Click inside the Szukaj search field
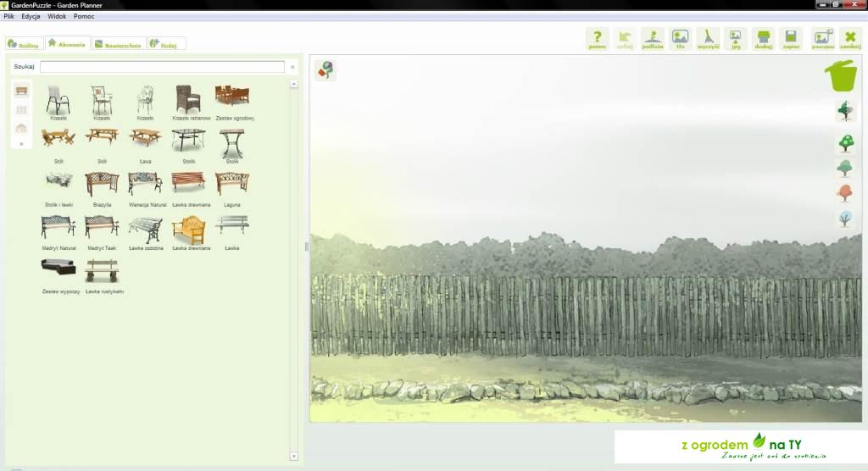 (x=162, y=66)
